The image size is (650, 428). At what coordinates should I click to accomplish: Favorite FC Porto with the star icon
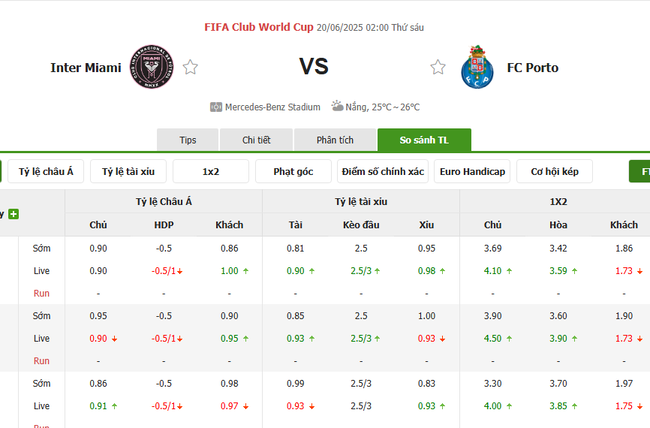pos(438,67)
